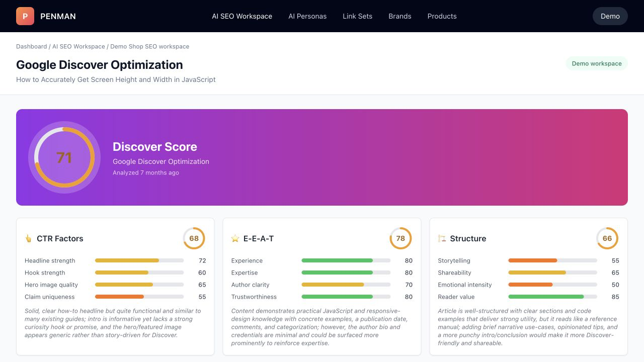Open the Products nav item

click(442, 16)
